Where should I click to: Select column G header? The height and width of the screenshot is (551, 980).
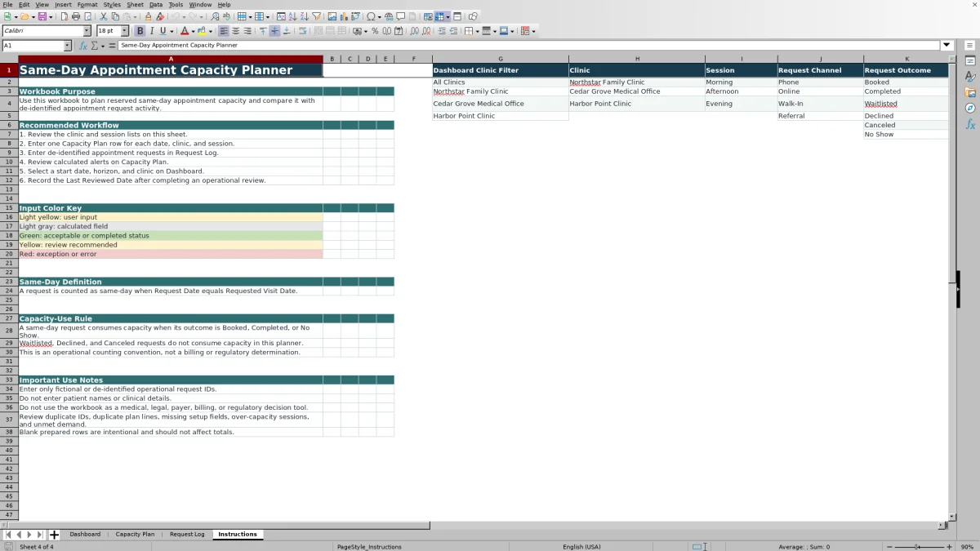click(x=501, y=59)
